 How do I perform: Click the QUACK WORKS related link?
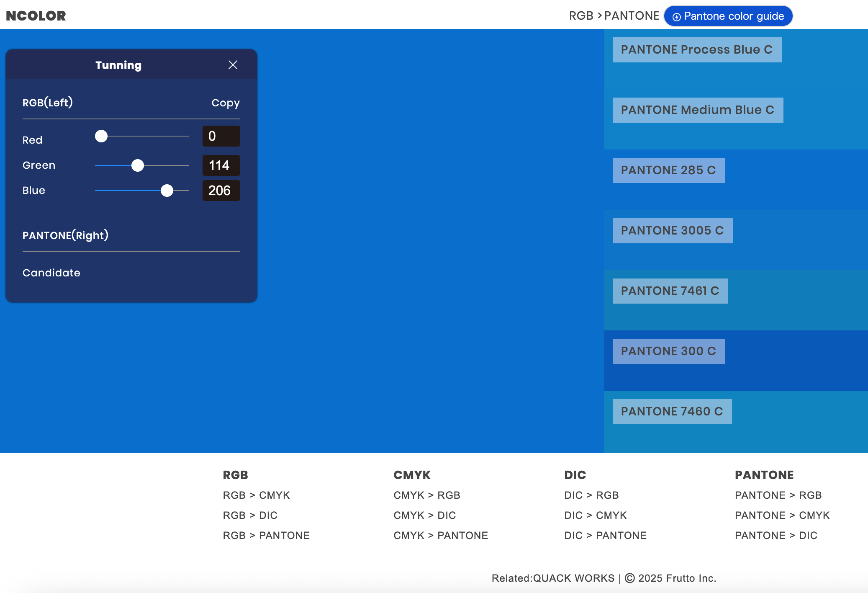tap(574, 578)
